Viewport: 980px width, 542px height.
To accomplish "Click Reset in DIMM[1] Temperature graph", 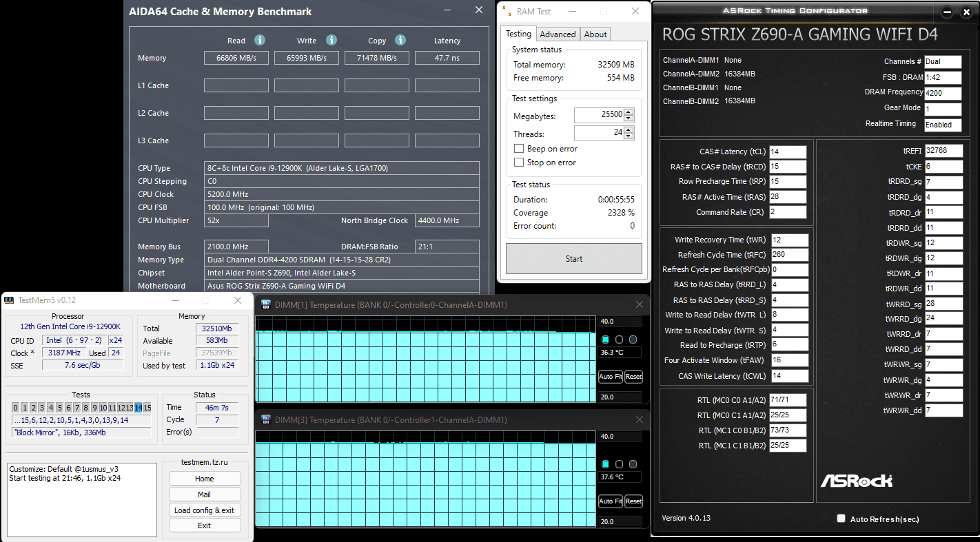I will coord(633,377).
